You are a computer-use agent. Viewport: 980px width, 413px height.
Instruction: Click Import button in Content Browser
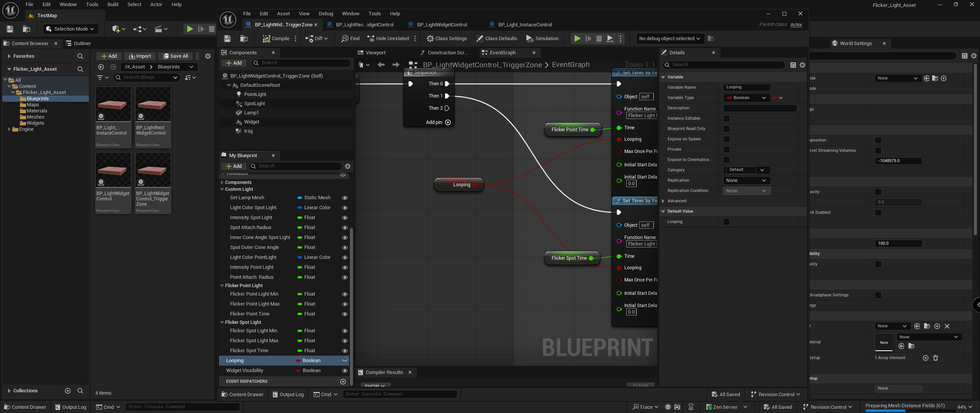click(140, 56)
